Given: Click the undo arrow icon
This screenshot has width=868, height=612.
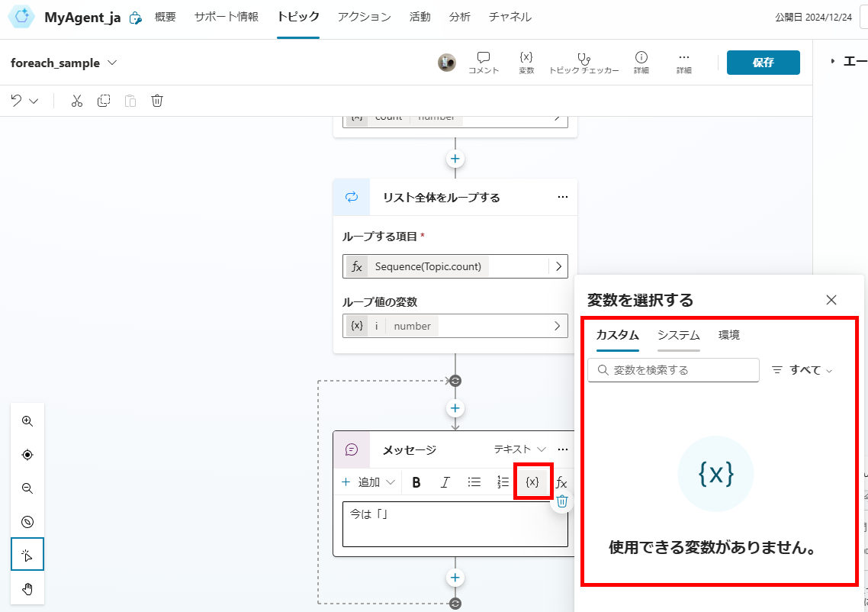Looking at the screenshot, I should click(x=17, y=101).
